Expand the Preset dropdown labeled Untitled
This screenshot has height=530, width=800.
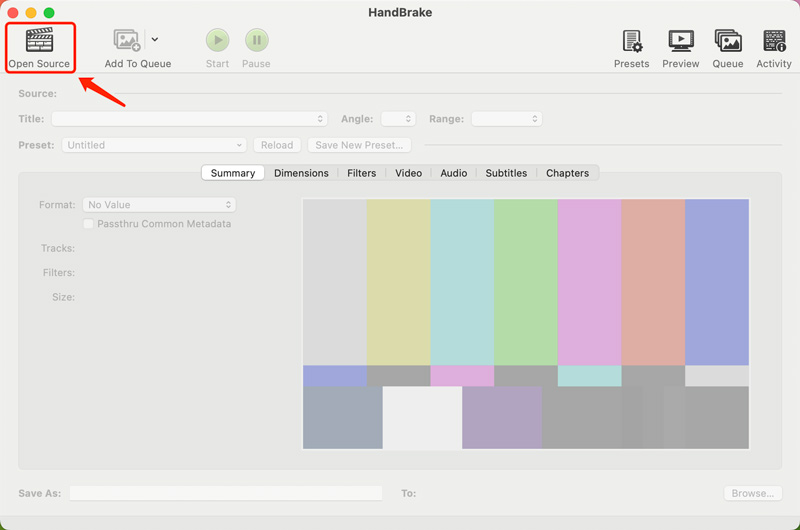tap(155, 145)
